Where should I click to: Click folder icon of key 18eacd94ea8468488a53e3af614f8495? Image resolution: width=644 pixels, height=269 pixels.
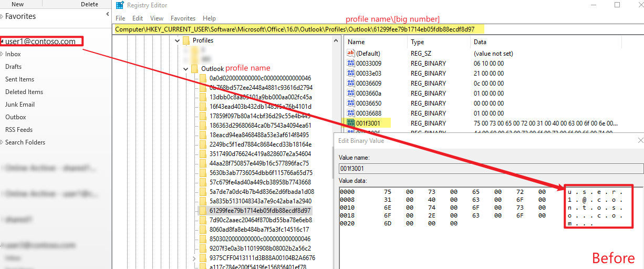click(x=203, y=135)
